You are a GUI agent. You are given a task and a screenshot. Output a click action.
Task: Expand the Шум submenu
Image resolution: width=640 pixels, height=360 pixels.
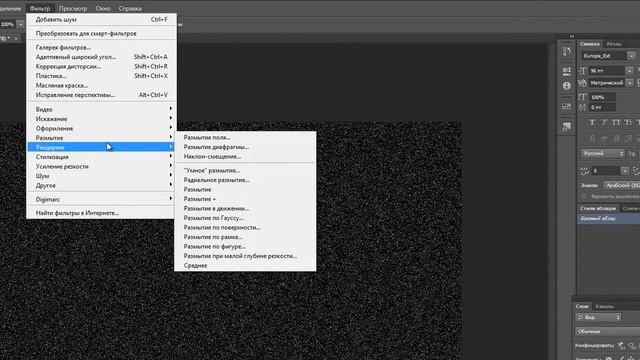[x=102, y=176]
